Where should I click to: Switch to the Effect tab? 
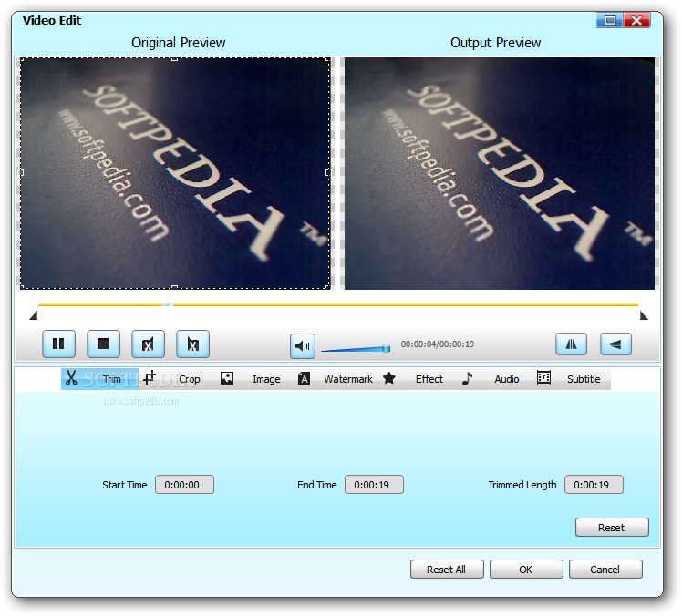414,379
